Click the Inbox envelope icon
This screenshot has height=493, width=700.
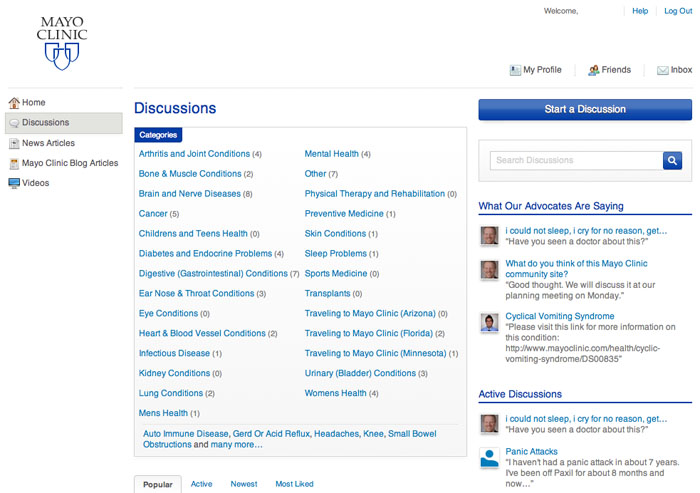coord(662,70)
